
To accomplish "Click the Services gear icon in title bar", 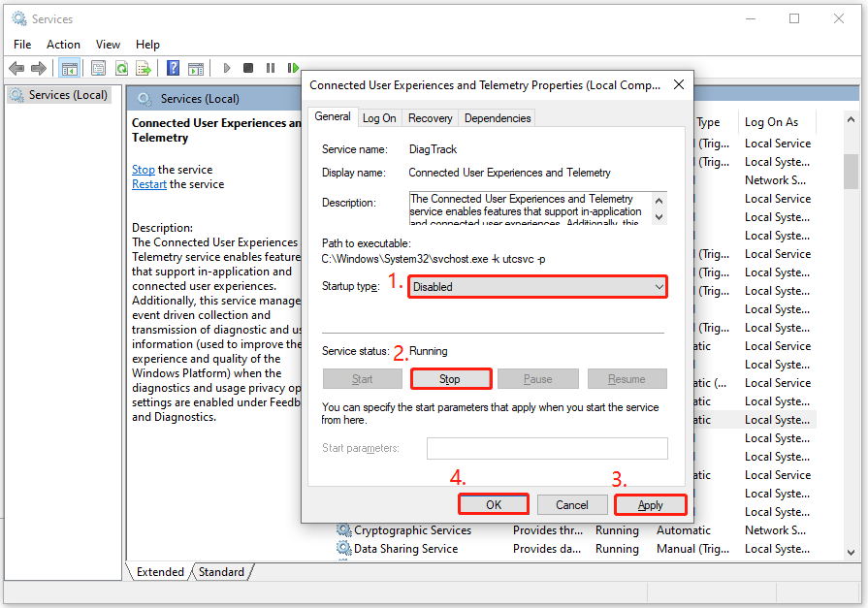I will [19, 18].
